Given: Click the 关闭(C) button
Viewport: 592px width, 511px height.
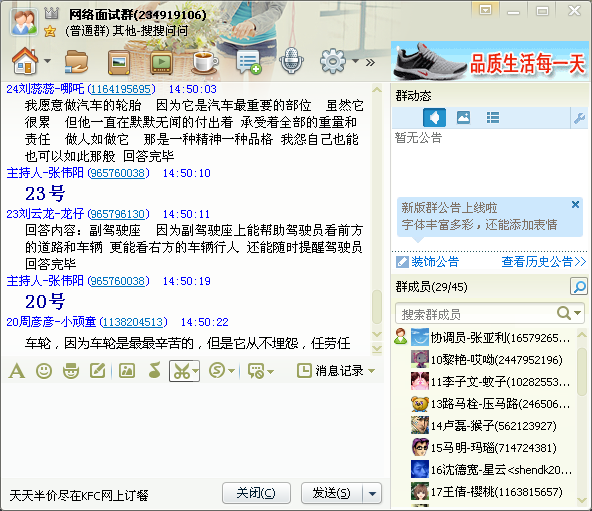Looking at the screenshot, I should [x=256, y=493].
